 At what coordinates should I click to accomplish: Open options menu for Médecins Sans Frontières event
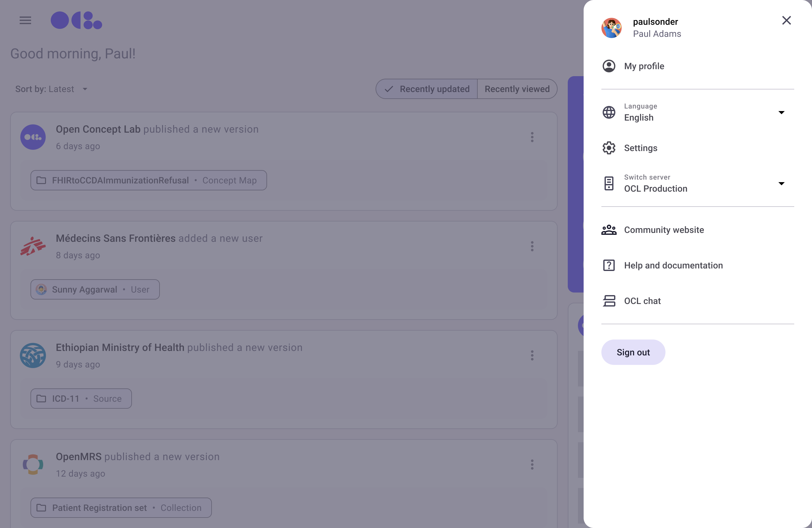532,247
